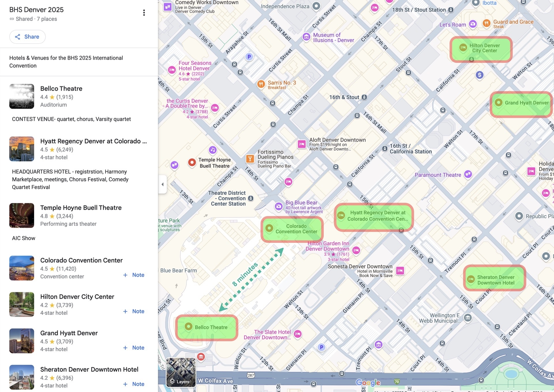Click Big Blue Bear attraction marker
The height and width of the screenshot is (392, 554).
pos(278,206)
